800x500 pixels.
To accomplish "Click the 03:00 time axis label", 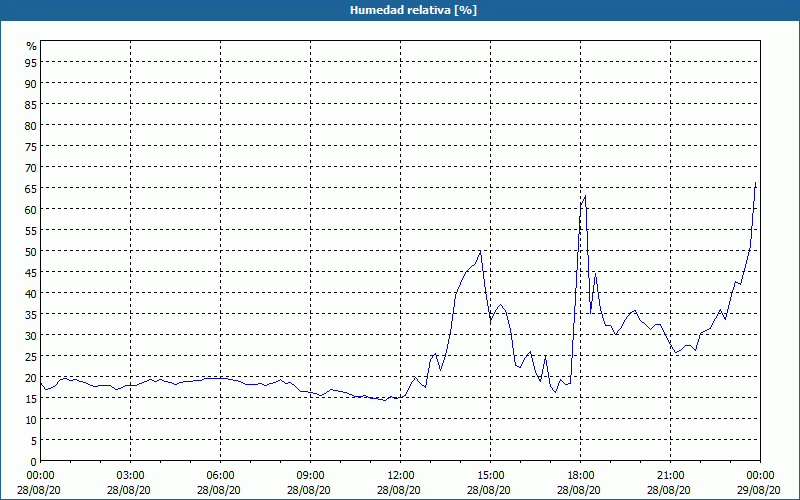I will tap(130, 476).
